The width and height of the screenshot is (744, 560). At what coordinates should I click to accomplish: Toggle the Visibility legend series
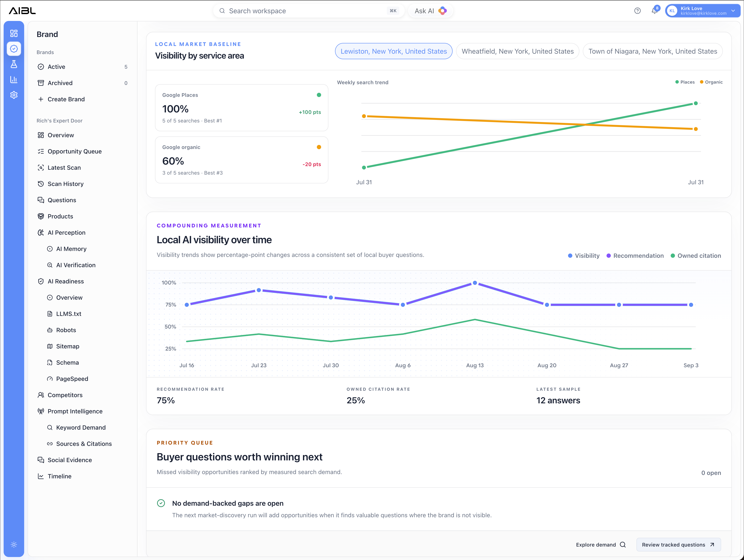584,256
